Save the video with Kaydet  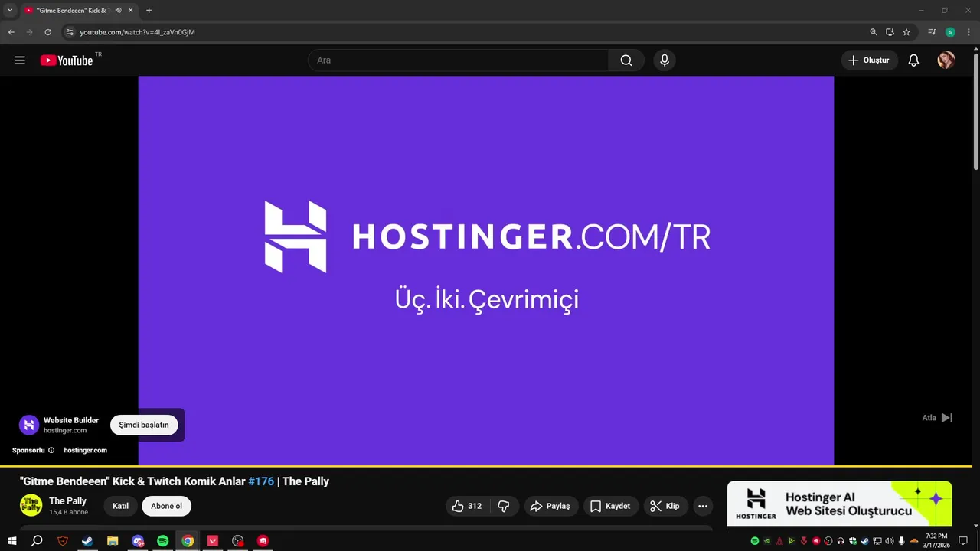click(610, 506)
